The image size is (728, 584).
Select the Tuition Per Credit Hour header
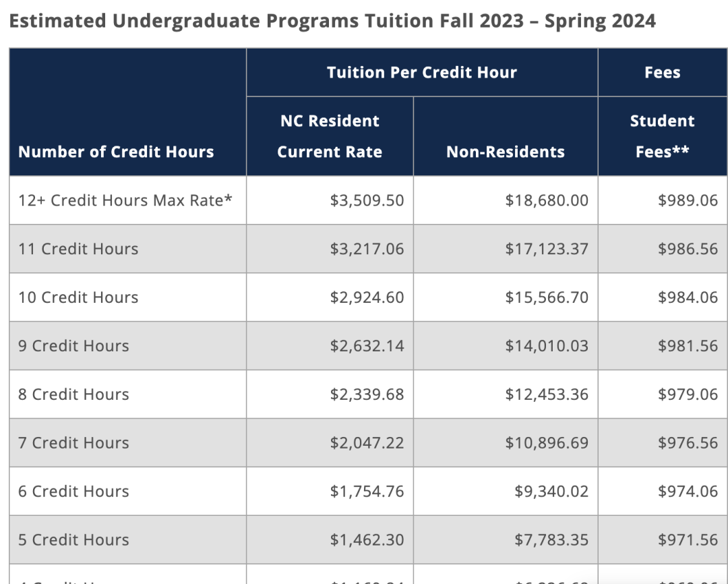(x=421, y=72)
